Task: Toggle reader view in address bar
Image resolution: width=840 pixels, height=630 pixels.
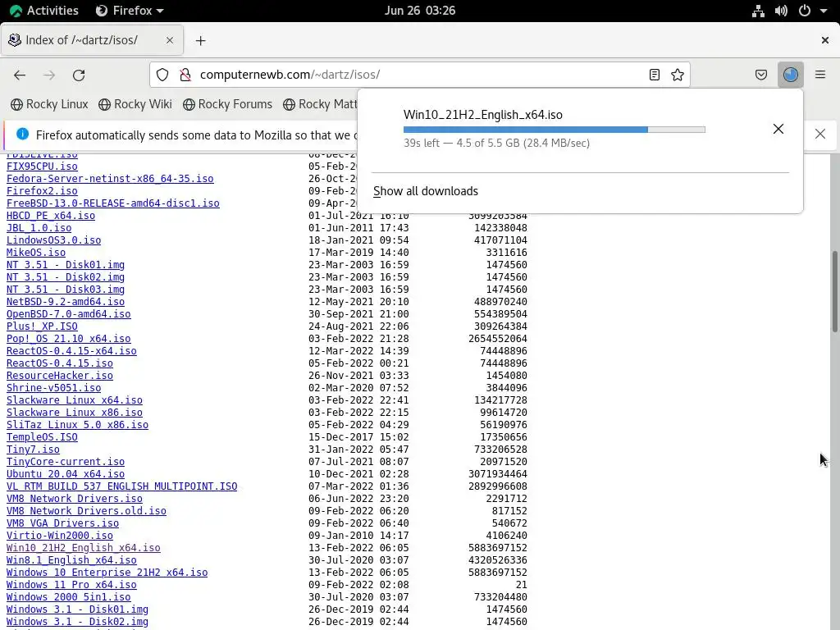Action: 654,75
